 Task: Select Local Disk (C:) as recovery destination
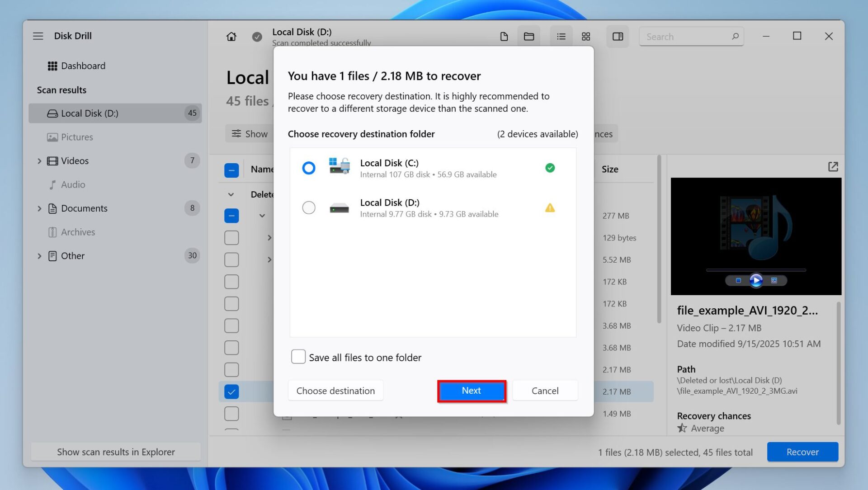click(309, 168)
